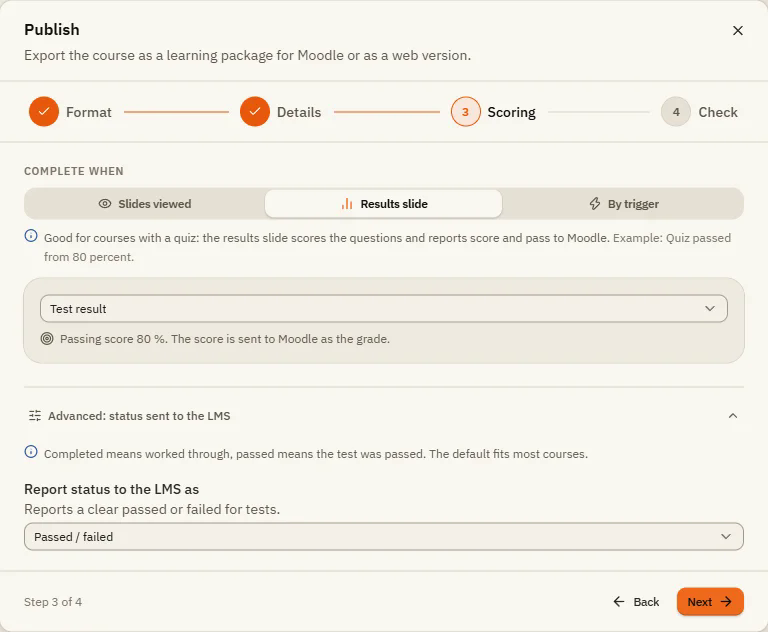Click the Details step checkmark circle
Image resolution: width=768 pixels, height=632 pixels.
click(255, 112)
